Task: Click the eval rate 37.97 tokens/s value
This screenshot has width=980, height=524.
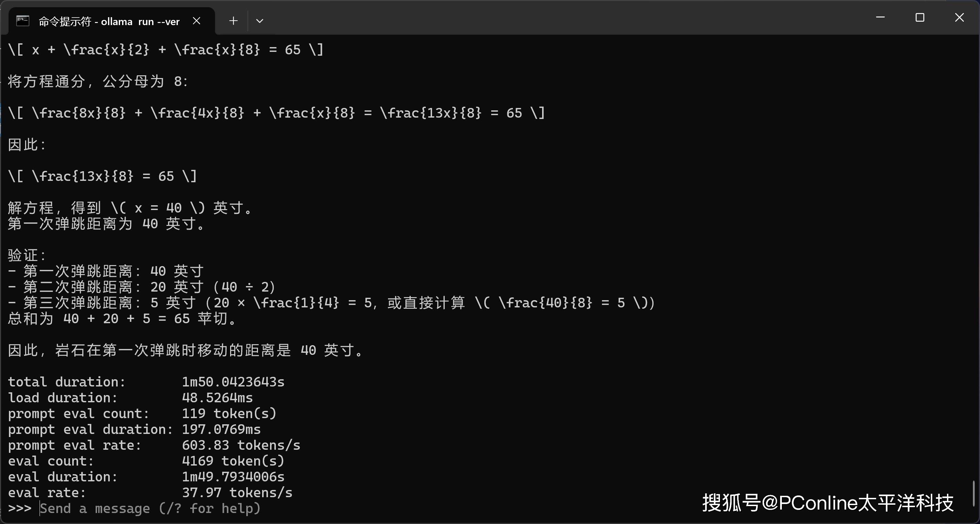Action: coord(237,493)
